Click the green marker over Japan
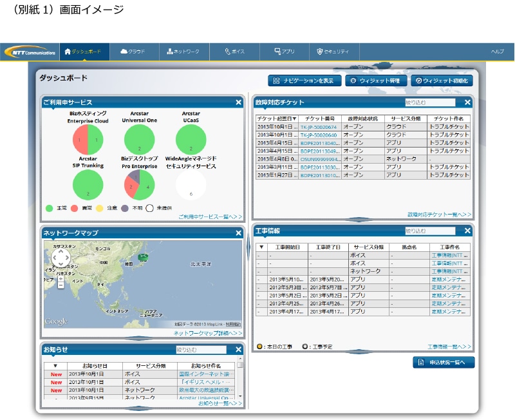The image size is (515, 420). [143, 257]
